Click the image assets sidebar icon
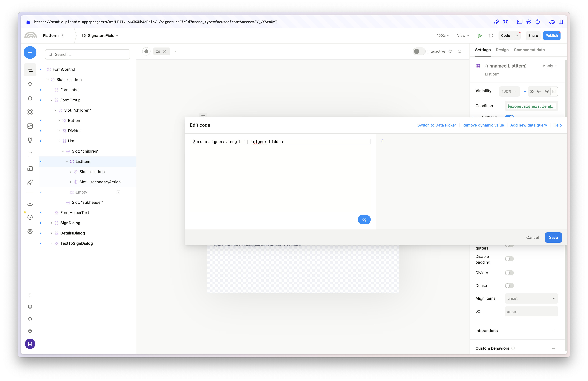This screenshot has width=588, height=381. tap(30, 126)
